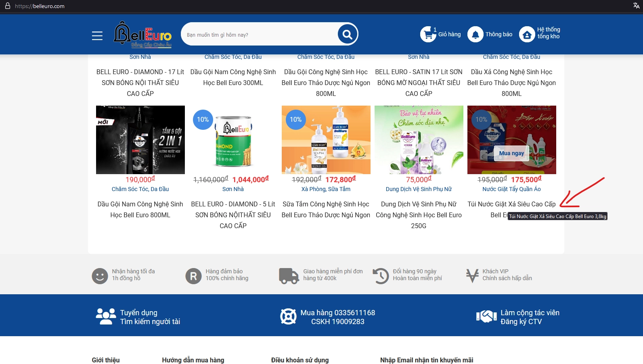
Task: Open Dầu Gội Nam 800ML product title
Action: tap(140, 210)
